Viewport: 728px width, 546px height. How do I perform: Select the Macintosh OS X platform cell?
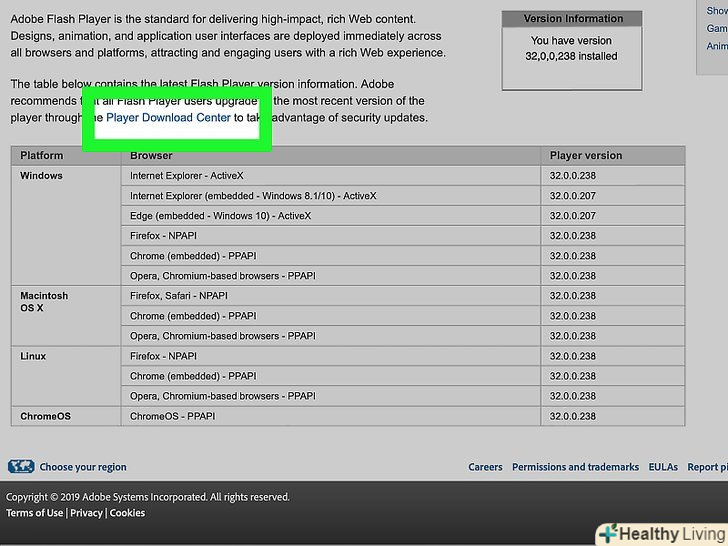(66, 316)
